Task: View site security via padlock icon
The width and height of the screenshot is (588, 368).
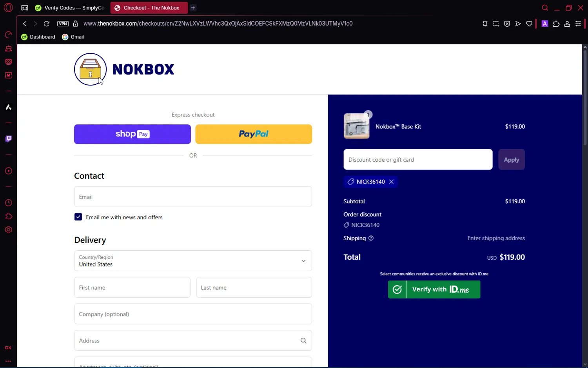Action: tap(76, 24)
